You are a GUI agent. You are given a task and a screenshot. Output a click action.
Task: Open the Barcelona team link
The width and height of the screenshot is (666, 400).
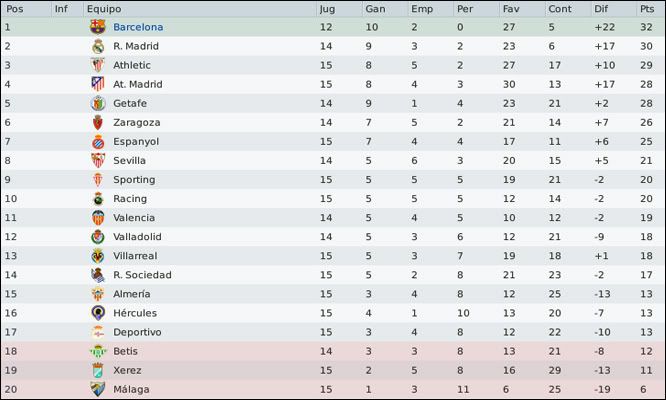138,27
